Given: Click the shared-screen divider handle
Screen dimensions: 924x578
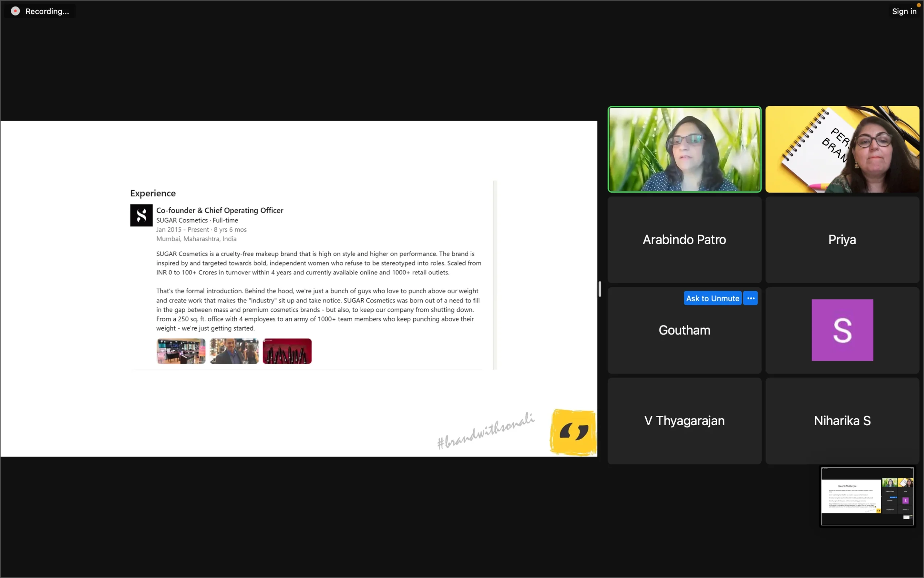Looking at the screenshot, I should pyautogui.click(x=600, y=289).
